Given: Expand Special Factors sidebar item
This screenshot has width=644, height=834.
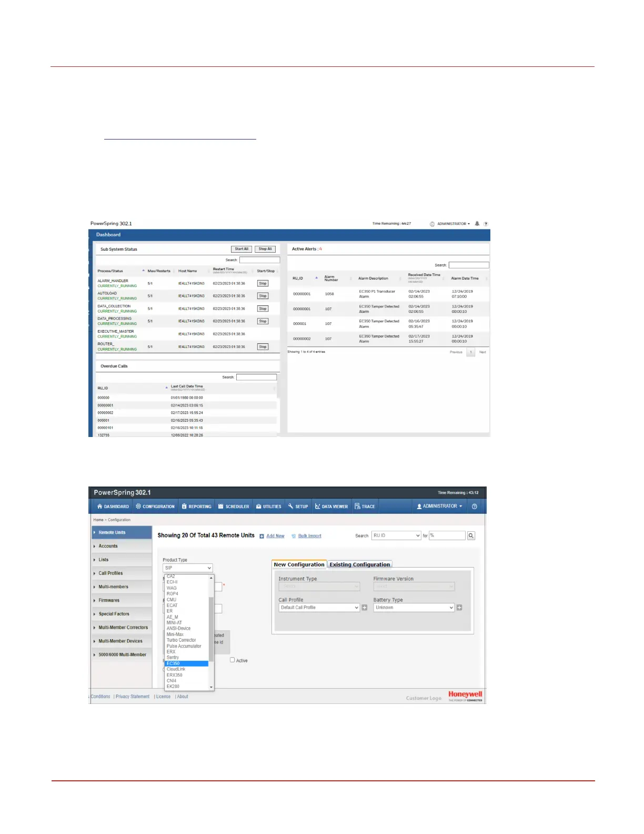Looking at the screenshot, I should [122, 614].
